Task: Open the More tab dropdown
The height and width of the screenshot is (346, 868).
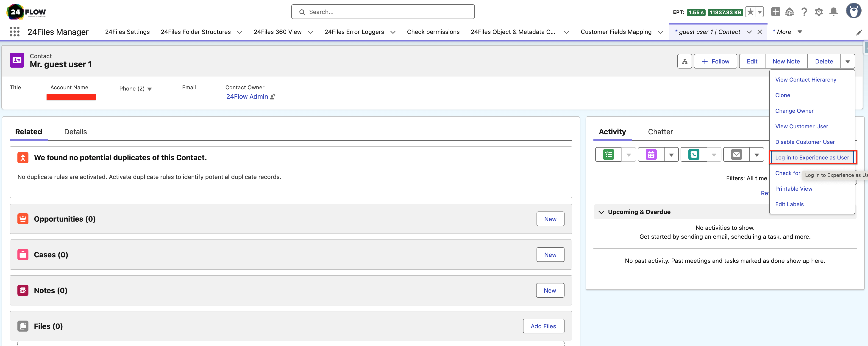Action: click(x=800, y=32)
